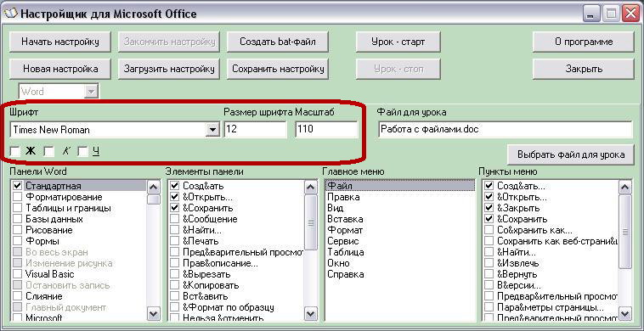The width and height of the screenshot is (644, 331).
Task: Click Панели Word scrollbar up arrow
Action: coord(154,188)
